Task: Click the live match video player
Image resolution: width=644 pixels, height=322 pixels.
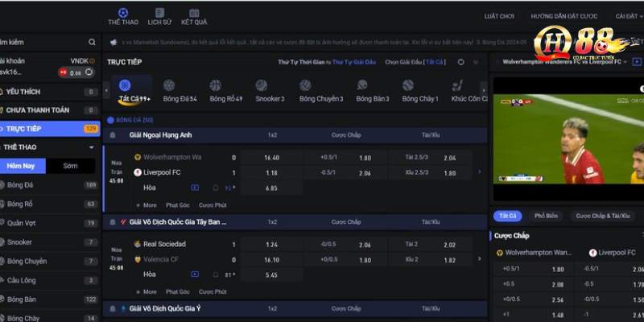Action: [x=568, y=138]
